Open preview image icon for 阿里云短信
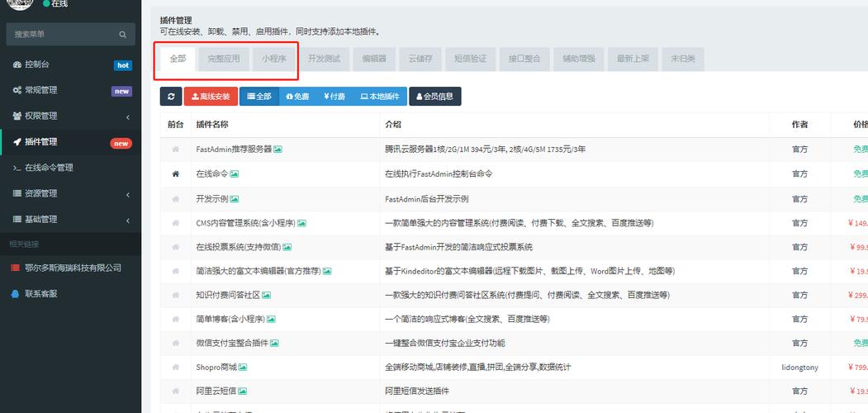This screenshot has height=413, width=868. tap(243, 391)
